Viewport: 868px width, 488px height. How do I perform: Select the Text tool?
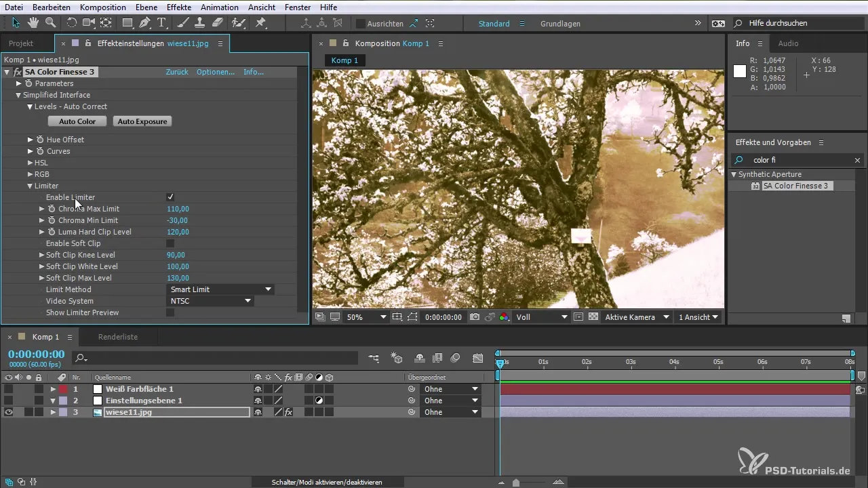[x=161, y=22]
